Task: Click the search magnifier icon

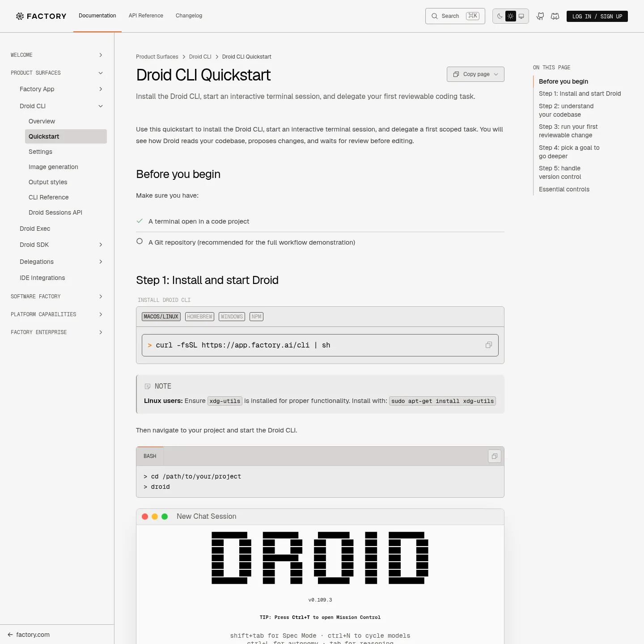Action: pos(434,16)
